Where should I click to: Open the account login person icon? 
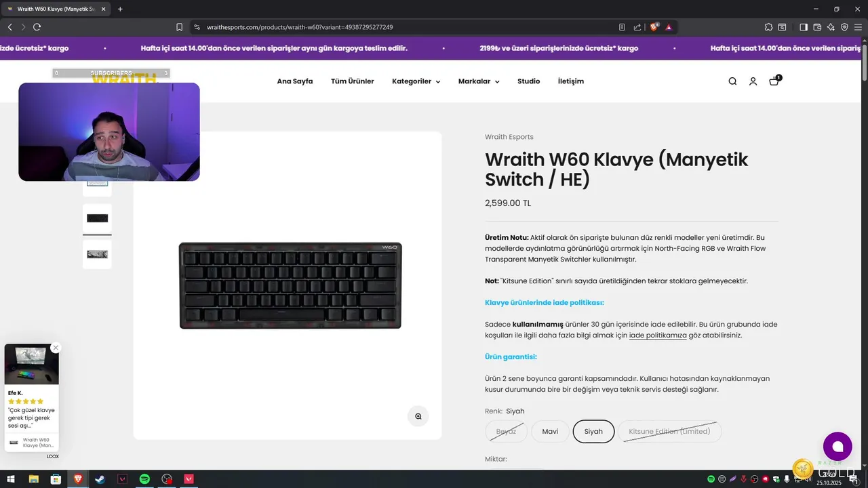pos(753,81)
